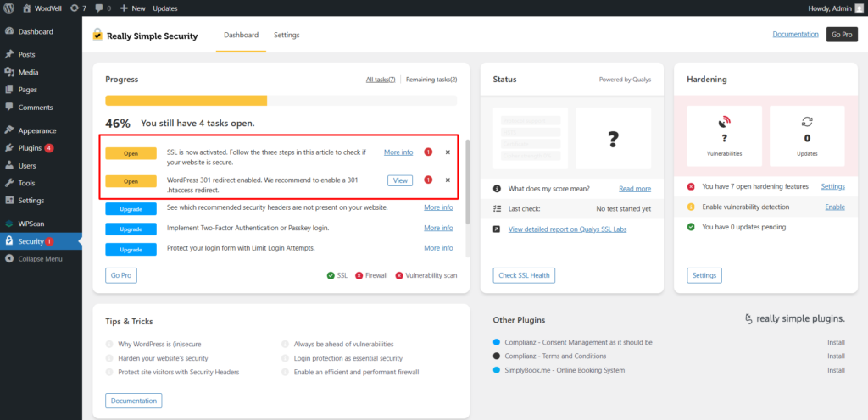Click Go Pro button in Progress card

[x=121, y=275]
